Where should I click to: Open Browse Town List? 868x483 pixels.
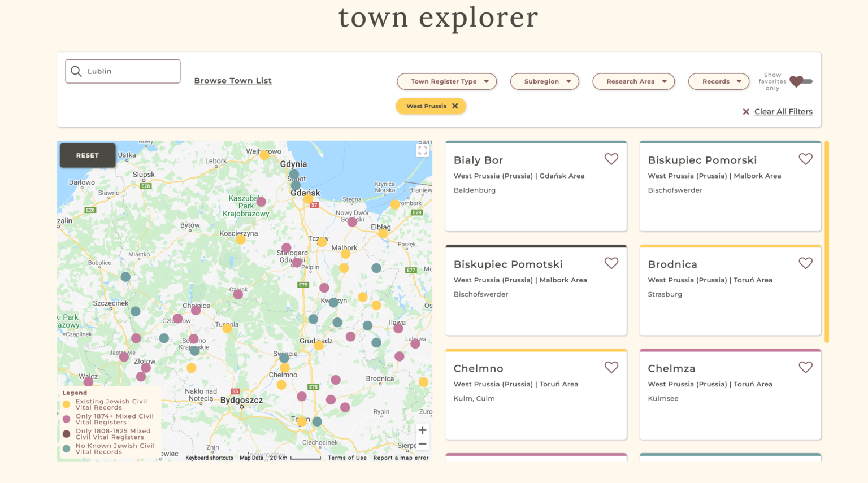point(233,80)
